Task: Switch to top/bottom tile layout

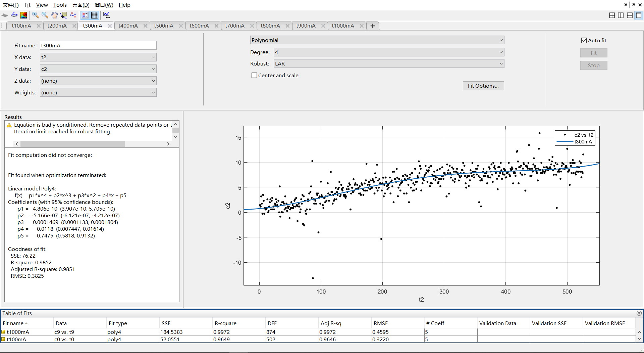Action: tap(630, 15)
